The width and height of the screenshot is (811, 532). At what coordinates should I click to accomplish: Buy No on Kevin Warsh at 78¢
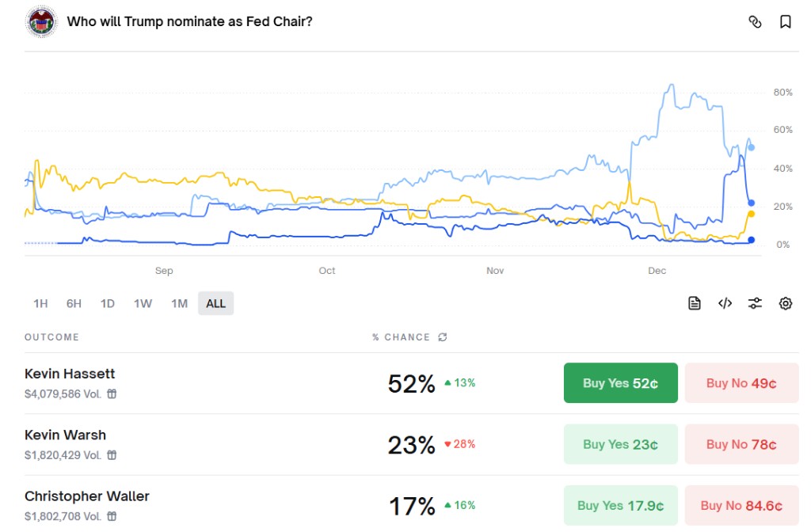point(741,445)
